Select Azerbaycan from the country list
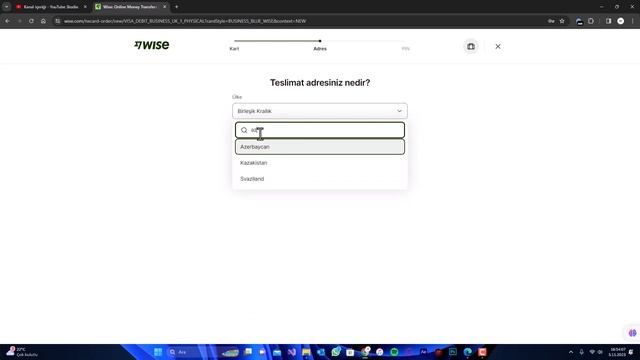This screenshot has height=360, width=640. (320, 147)
